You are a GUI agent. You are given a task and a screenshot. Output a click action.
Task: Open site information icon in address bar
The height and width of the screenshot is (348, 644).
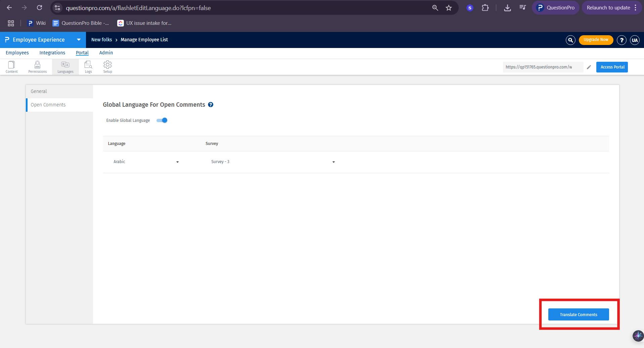[57, 8]
